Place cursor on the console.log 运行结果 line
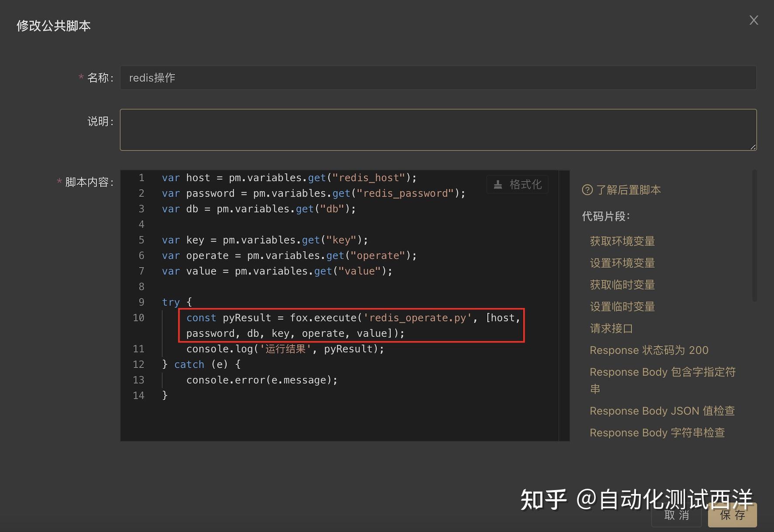 point(284,349)
